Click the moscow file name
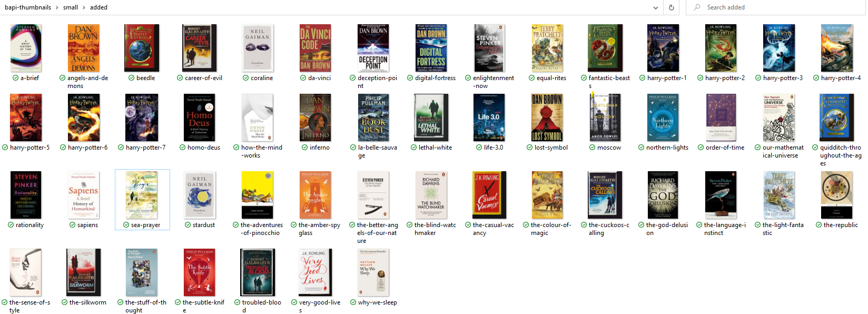Screen dimensions: 868x314 click(x=609, y=148)
